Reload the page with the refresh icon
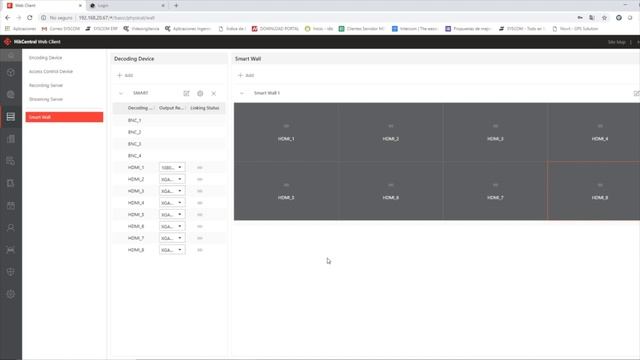The image size is (640, 360). (x=30, y=18)
